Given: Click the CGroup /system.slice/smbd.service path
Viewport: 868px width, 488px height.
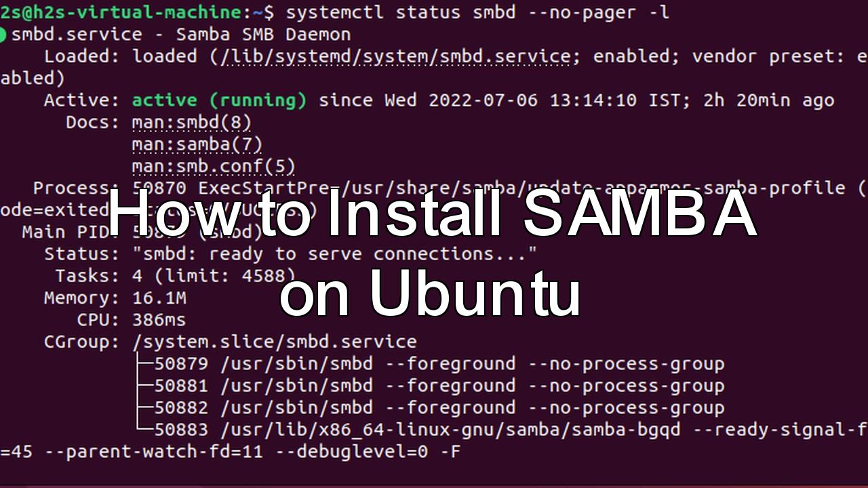Looking at the screenshot, I should pos(275,342).
